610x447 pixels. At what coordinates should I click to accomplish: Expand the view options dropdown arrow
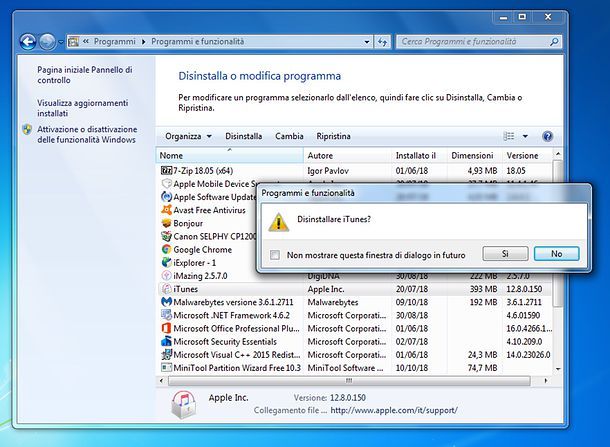(x=525, y=136)
